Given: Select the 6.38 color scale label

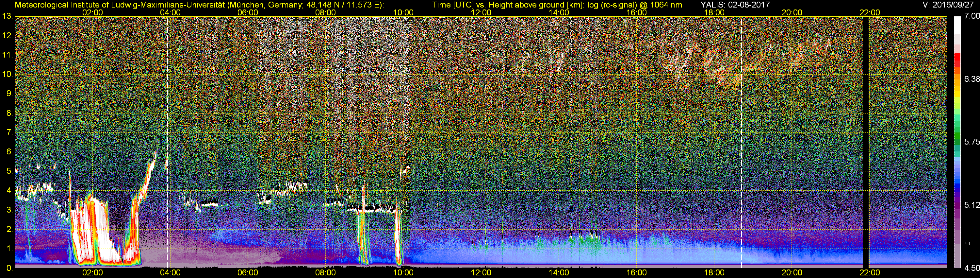Looking at the screenshot, I should pyautogui.click(x=972, y=79).
